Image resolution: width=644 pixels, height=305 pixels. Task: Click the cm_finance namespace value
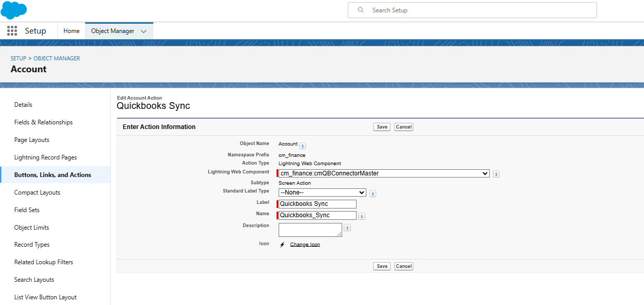[x=292, y=155]
